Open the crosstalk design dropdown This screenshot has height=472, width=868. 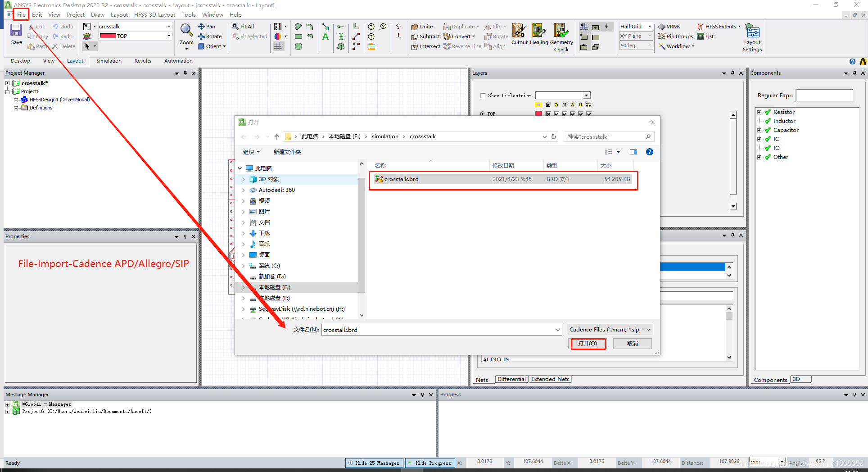tap(169, 27)
